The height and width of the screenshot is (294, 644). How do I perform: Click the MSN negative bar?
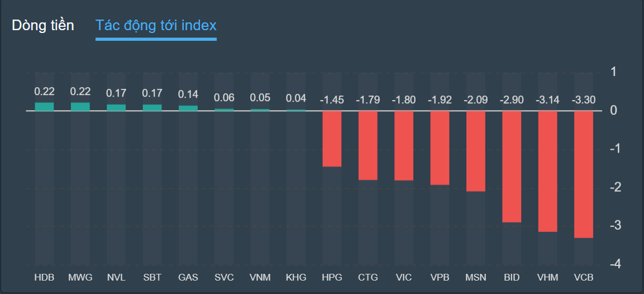point(476,151)
